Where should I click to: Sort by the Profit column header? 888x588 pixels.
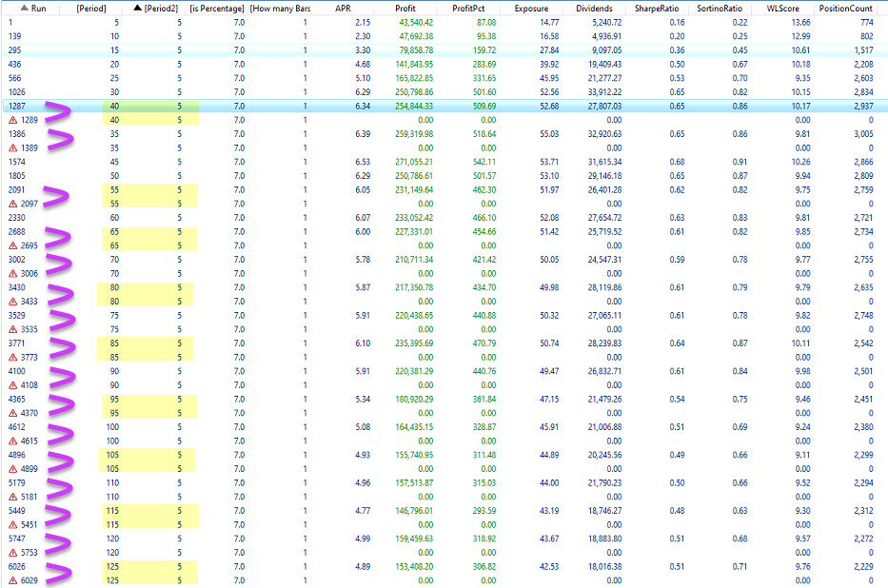coord(405,8)
